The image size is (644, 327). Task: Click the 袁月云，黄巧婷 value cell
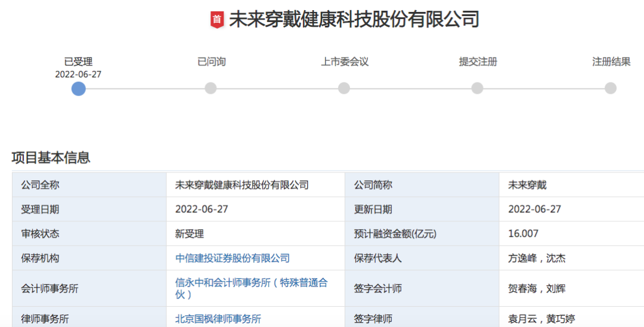(x=572, y=317)
